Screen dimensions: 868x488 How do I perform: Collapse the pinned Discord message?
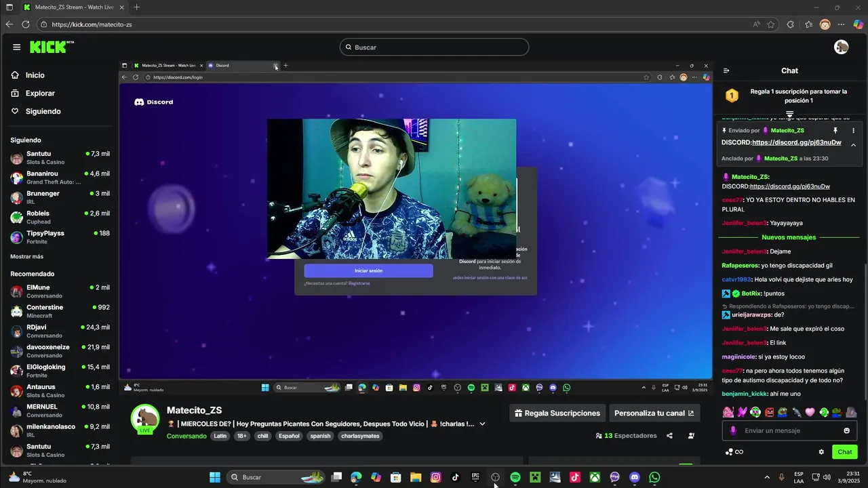click(x=853, y=145)
